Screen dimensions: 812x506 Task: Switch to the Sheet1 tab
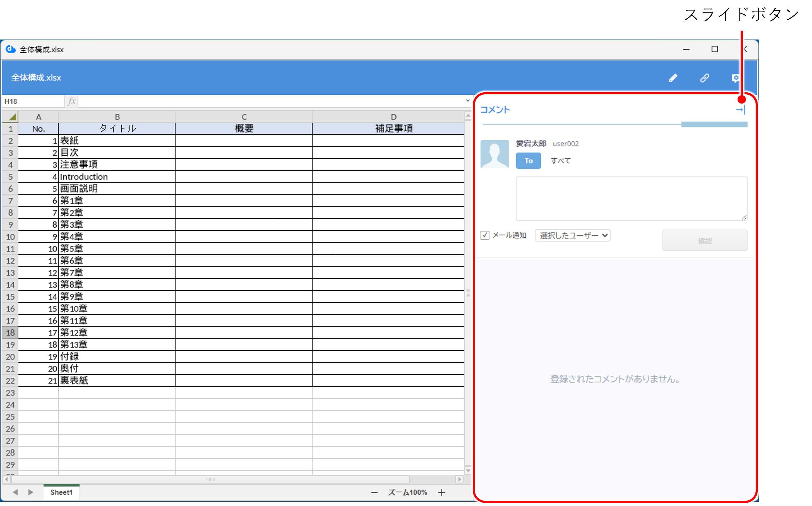point(62,492)
